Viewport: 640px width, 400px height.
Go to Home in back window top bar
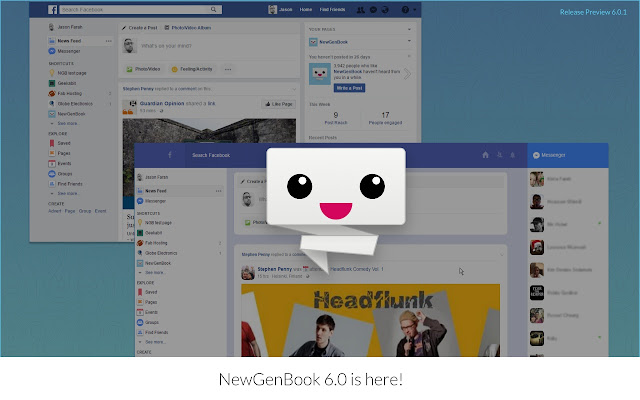pos(306,9)
